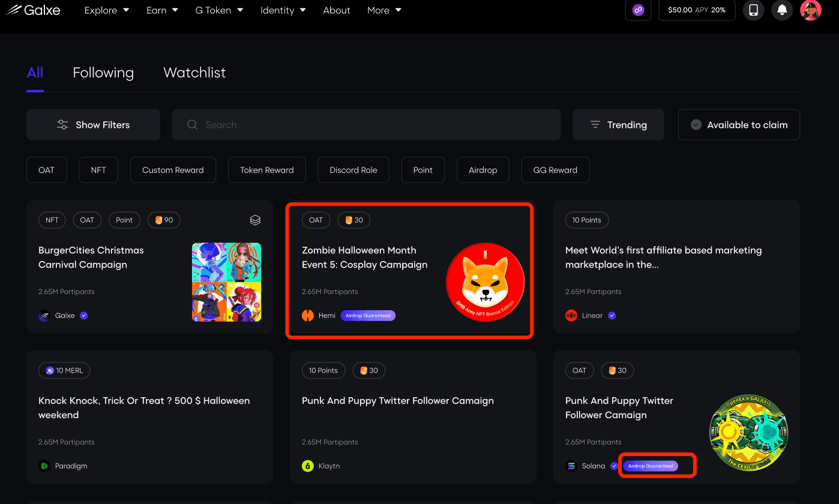Click the verified badge next to Linear
The width and height of the screenshot is (839, 504).
pos(612,316)
